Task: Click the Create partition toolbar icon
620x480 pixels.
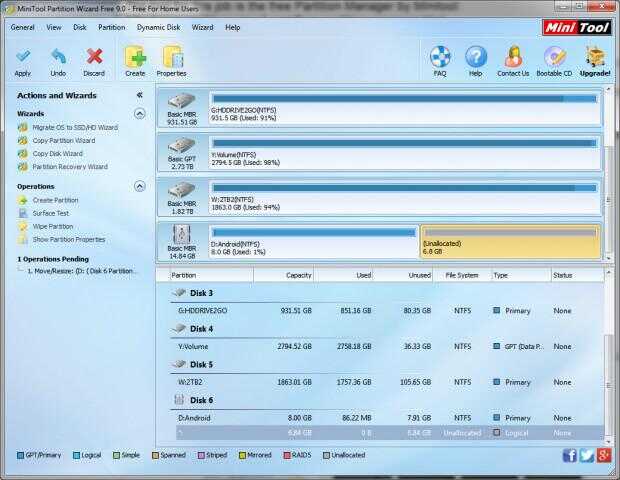Action: 135,57
